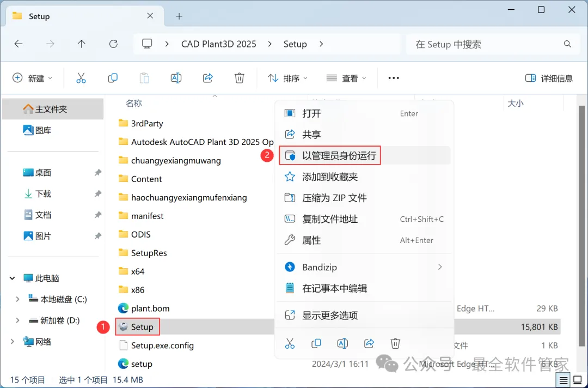This screenshot has width=588, height=388.
Task: Expand the 网络 tree node
Action: click(13, 342)
